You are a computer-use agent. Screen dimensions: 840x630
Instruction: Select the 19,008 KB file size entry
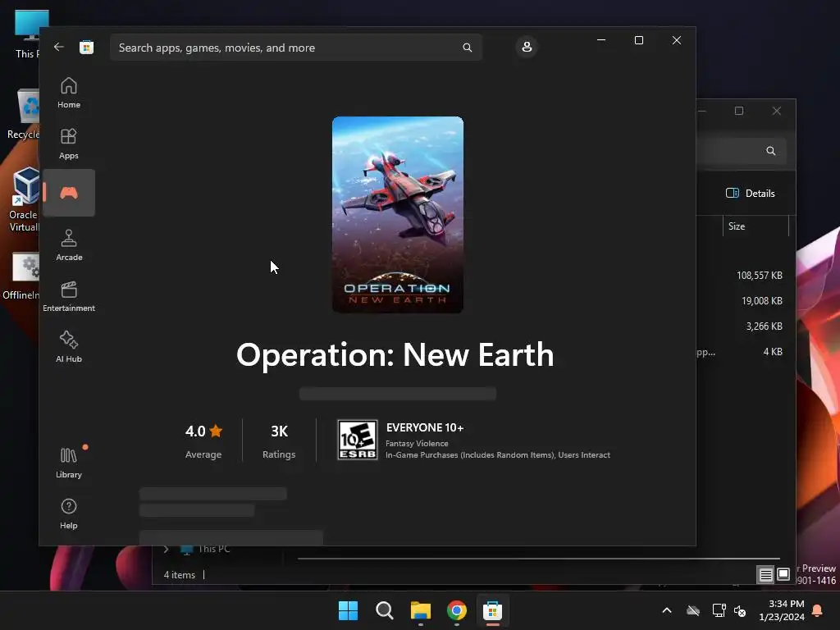(762, 301)
